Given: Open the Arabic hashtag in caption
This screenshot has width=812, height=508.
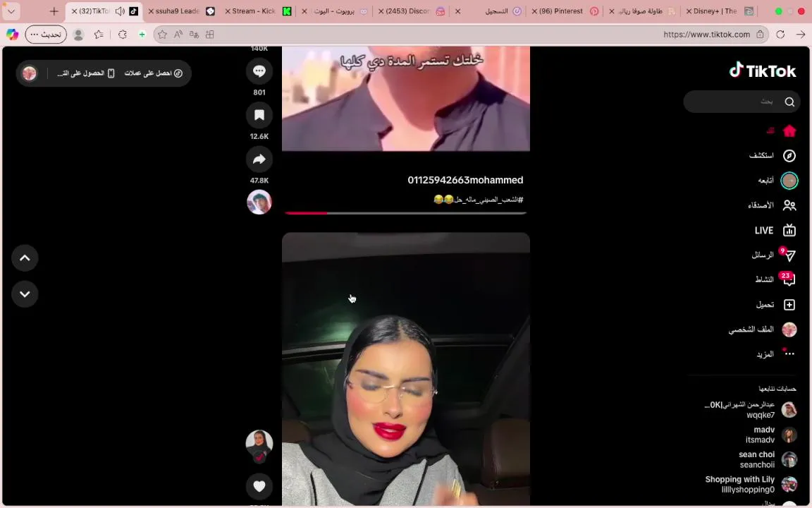Looking at the screenshot, I should [489, 200].
